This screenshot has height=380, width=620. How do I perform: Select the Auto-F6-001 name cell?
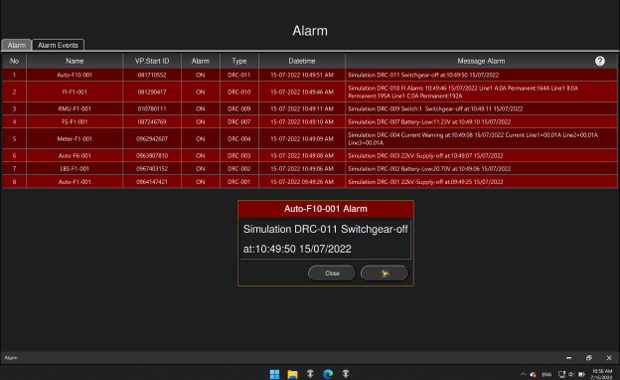pyautogui.click(x=74, y=155)
